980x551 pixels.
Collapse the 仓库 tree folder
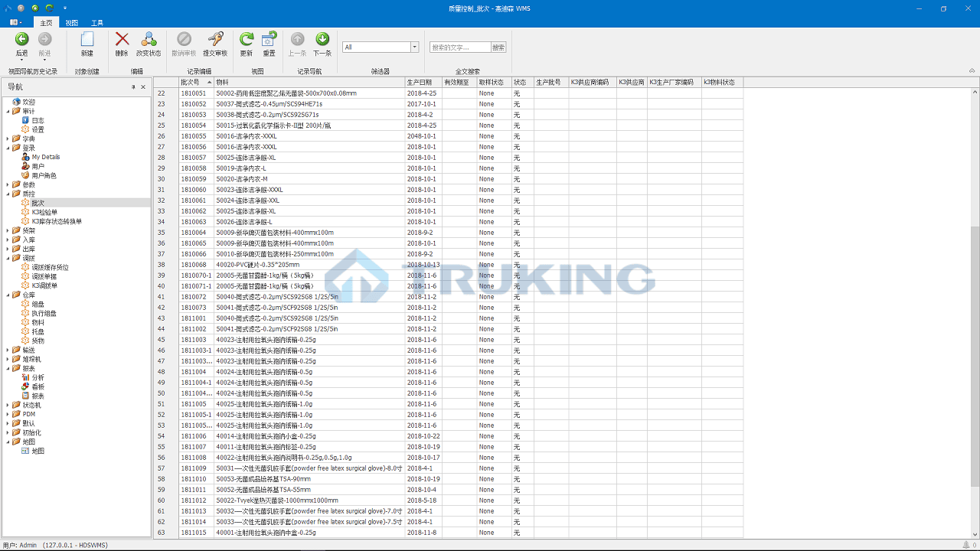click(8, 295)
